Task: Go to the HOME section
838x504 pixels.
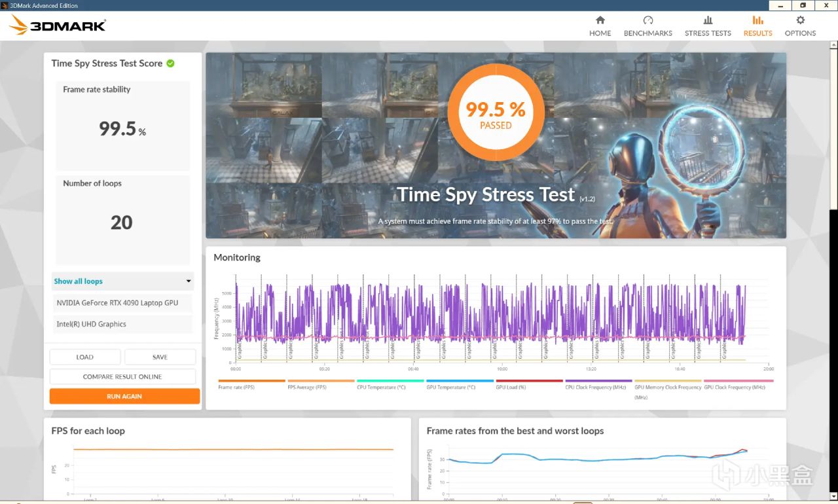Action: [600, 26]
